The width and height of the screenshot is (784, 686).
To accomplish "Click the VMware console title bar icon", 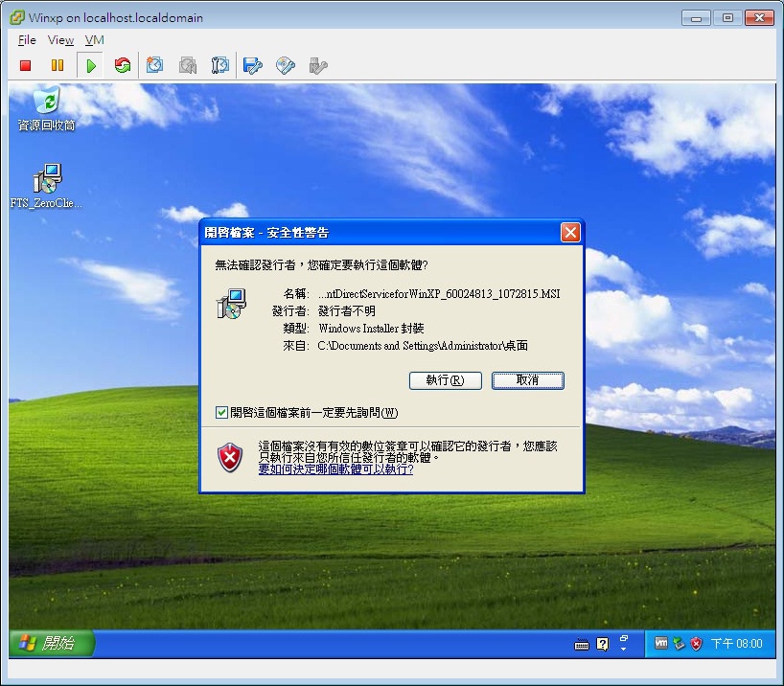I will [x=17, y=18].
